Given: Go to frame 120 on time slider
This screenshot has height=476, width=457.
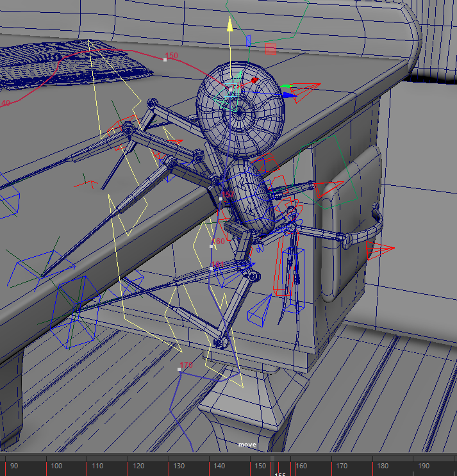Looking at the screenshot, I should pyautogui.click(x=129, y=466).
